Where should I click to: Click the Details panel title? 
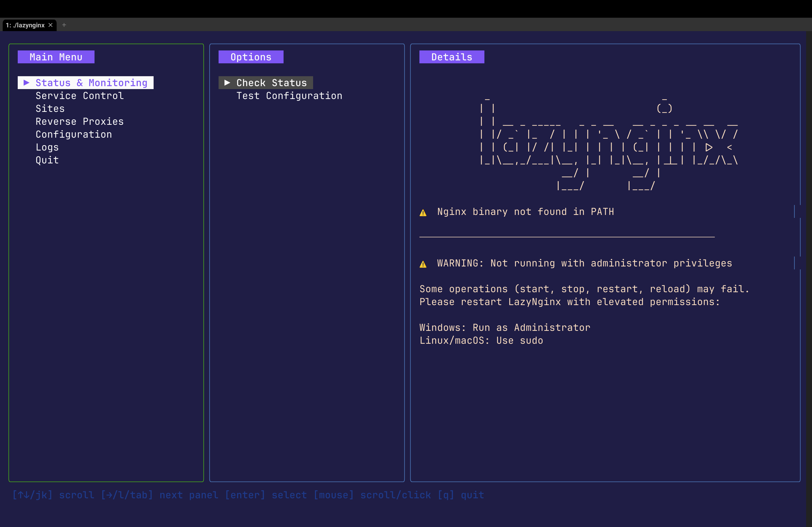[x=451, y=57]
